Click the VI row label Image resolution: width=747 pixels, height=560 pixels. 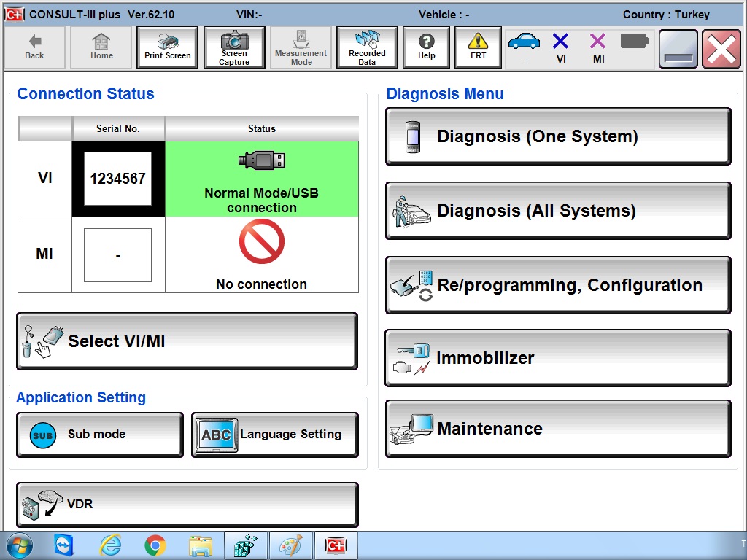pyautogui.click(x=44, y=178)
